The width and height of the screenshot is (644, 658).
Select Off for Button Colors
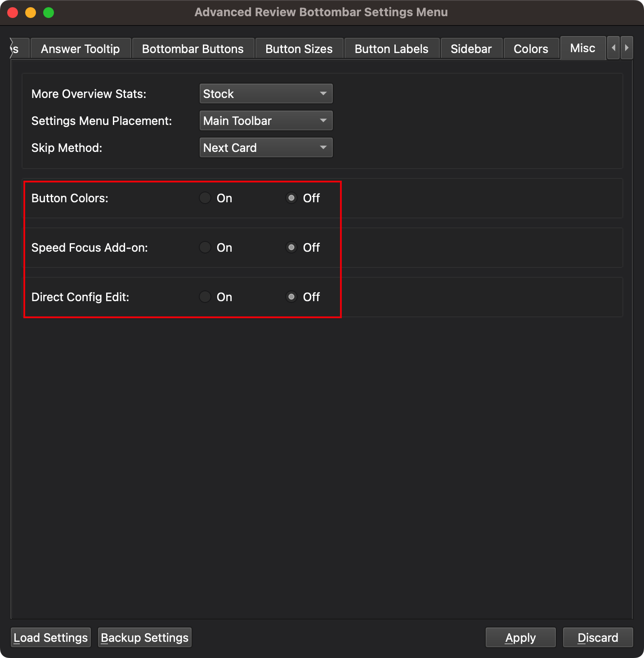[291, 198]
